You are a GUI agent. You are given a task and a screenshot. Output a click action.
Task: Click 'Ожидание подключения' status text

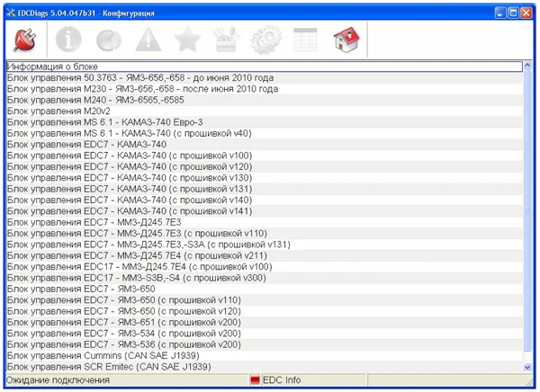pyautogui.click(x=58, y=380)
